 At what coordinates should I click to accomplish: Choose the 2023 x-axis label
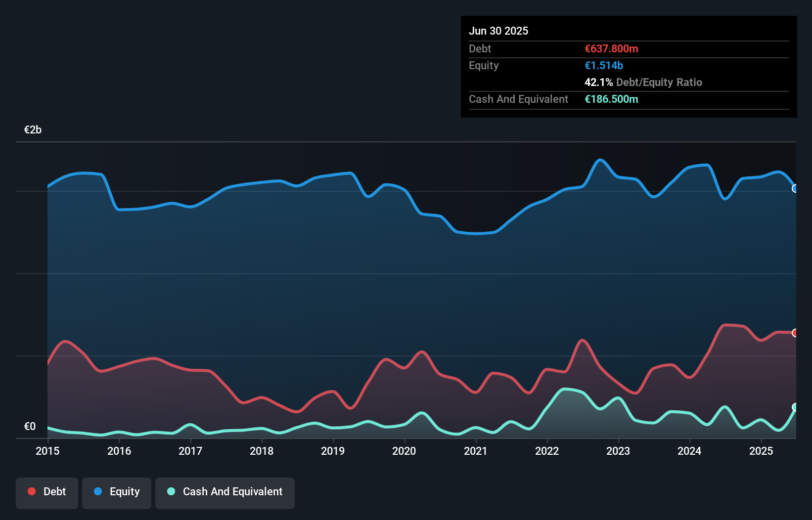618,451
